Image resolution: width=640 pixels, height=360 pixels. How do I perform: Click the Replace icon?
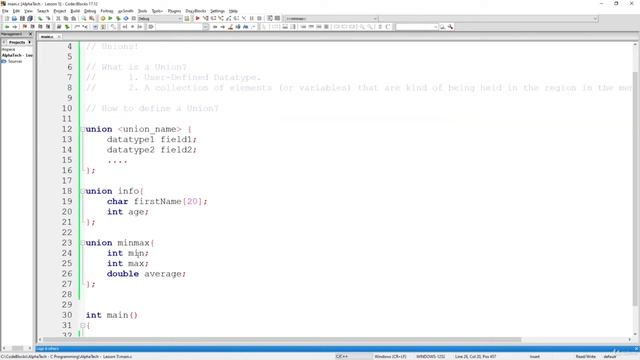pos(92,18)
